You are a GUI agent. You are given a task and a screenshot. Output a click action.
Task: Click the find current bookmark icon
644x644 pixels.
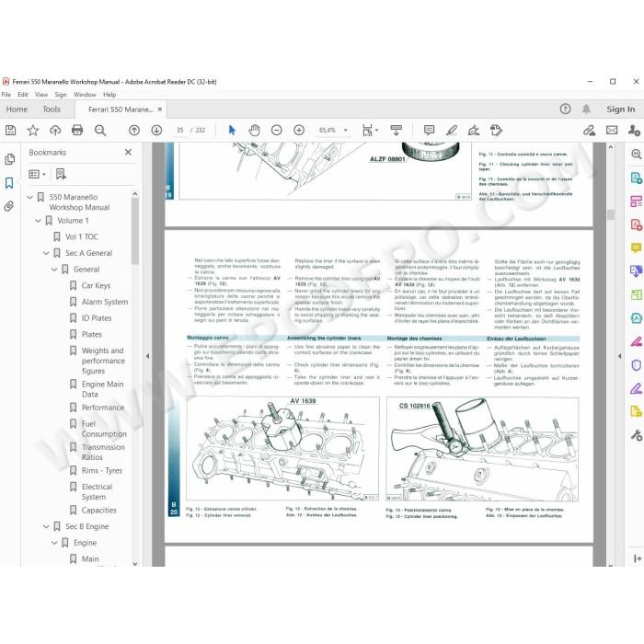[x=61, y=174]
